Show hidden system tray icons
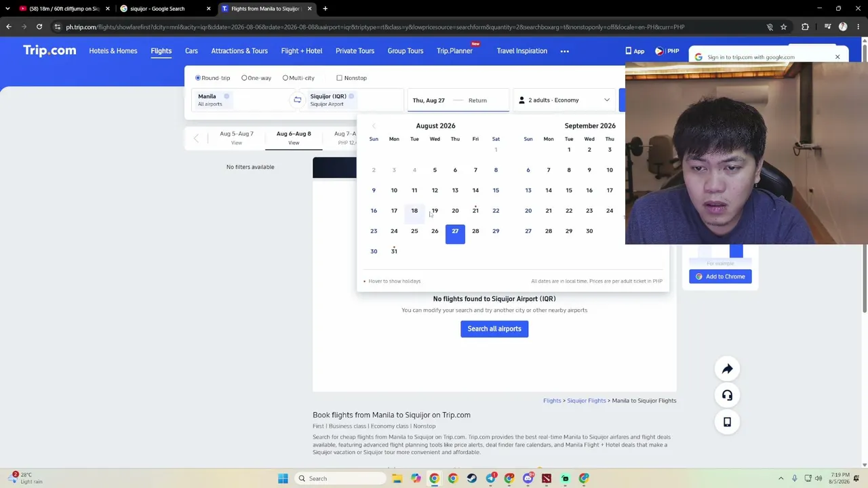868x488 pixels. 781,479
